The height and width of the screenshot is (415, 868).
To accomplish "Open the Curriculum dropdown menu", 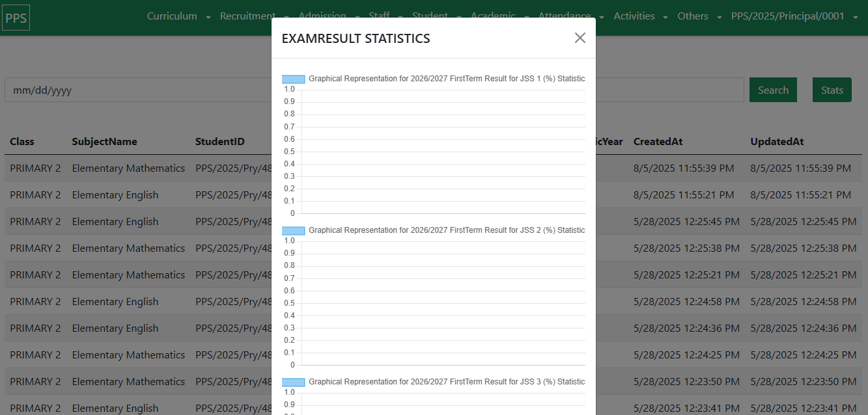I will [x=178, y=16].
